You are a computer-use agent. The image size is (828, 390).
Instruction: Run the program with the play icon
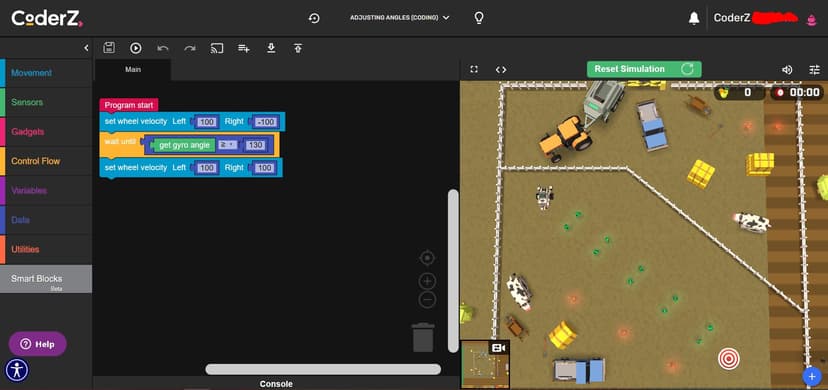tap(136, 48)
